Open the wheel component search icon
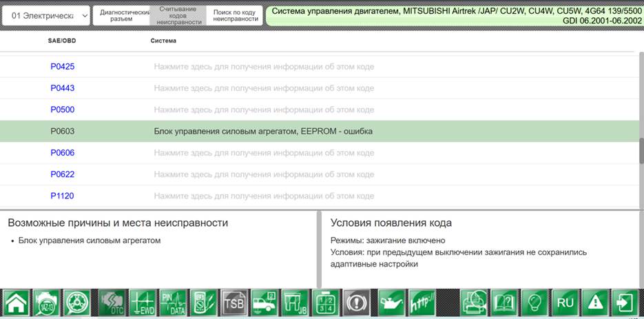This screenshot has width=644, height=319. click(77, 303)
